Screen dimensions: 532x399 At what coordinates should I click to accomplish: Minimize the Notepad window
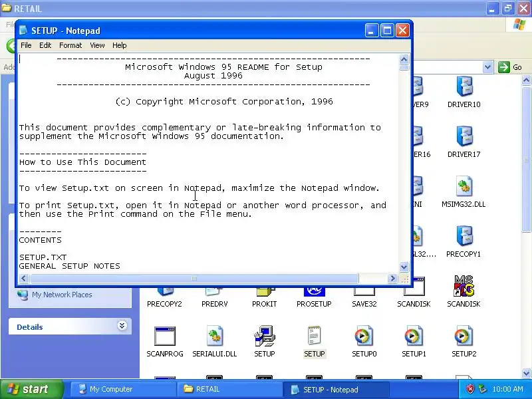point(371,31)
